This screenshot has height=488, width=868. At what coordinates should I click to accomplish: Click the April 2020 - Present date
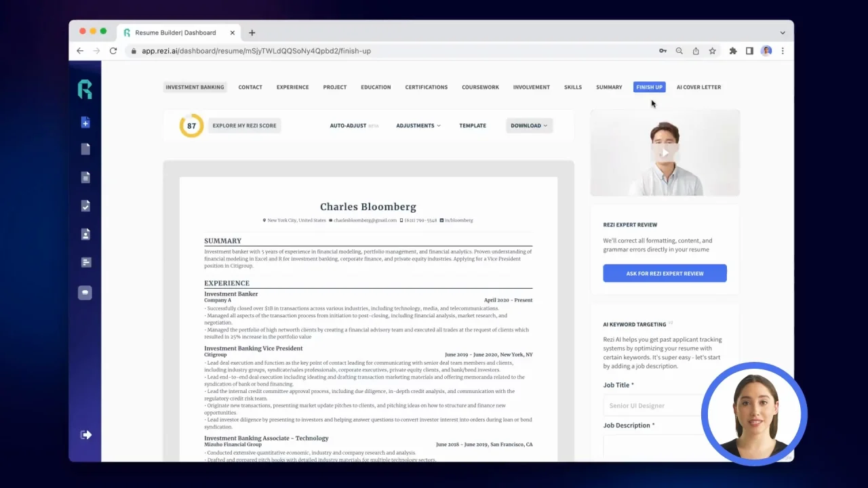point(508,300)
